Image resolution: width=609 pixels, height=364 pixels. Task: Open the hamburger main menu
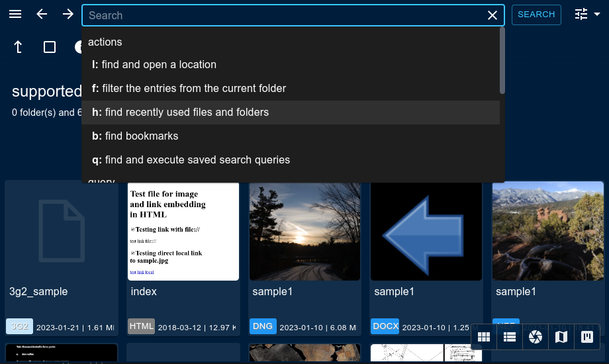(15, 15)
